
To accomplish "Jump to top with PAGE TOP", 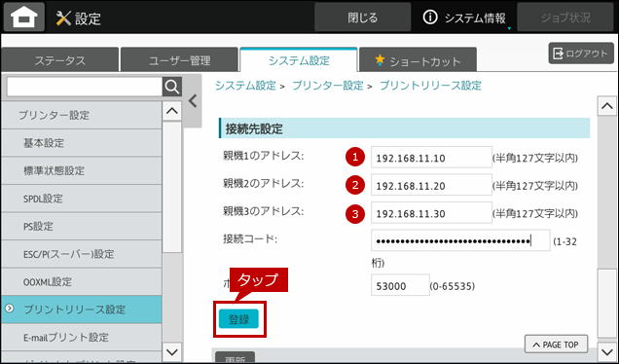I will [556, 345].
